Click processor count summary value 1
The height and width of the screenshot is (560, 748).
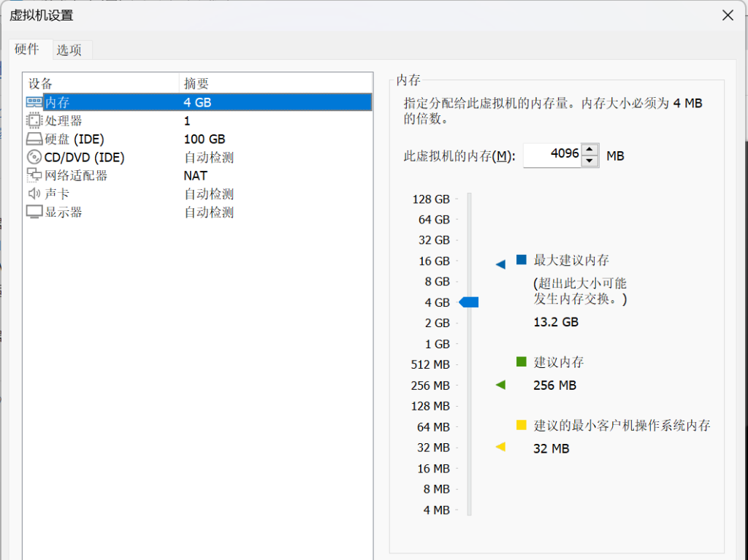point(187,121)
